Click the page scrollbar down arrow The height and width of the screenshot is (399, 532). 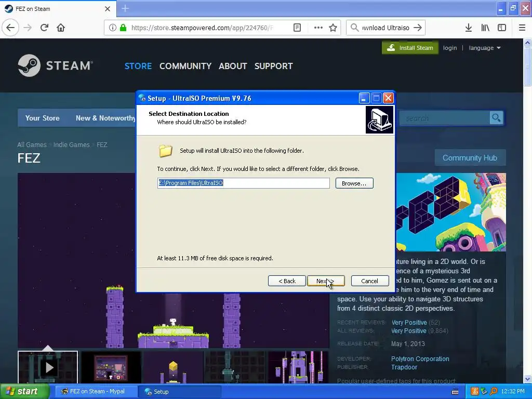[x=528, y=379]
